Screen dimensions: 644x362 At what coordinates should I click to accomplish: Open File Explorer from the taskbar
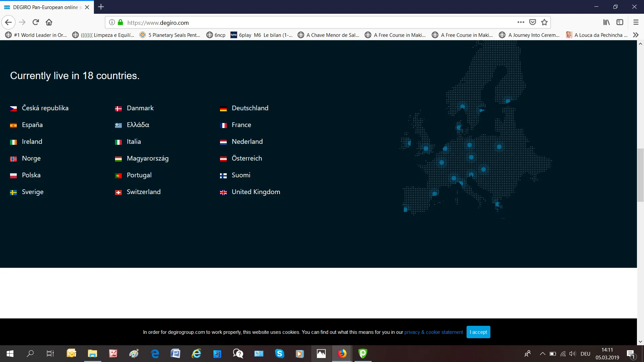[x=92, y=354]
